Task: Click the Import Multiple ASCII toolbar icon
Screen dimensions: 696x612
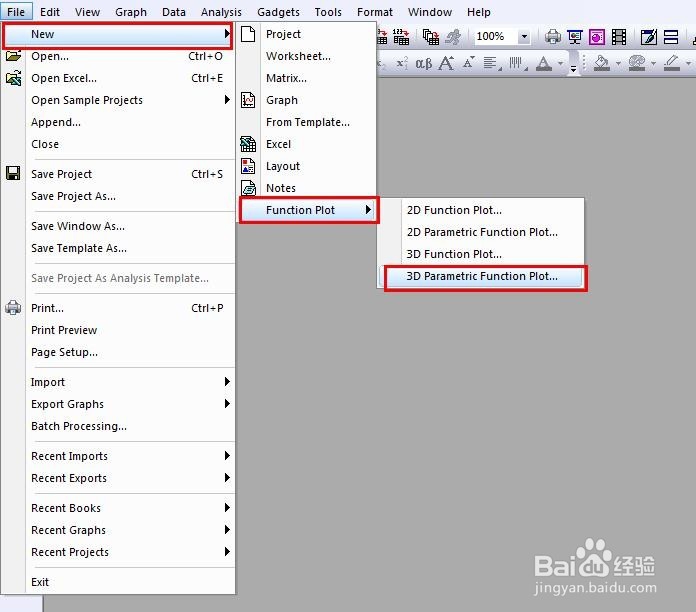Action: (x=401, y=36)
